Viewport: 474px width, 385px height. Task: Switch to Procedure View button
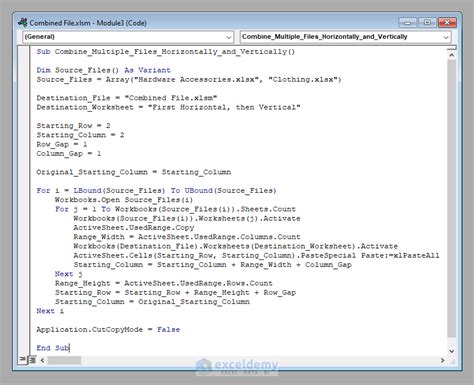tap(23, 360)
